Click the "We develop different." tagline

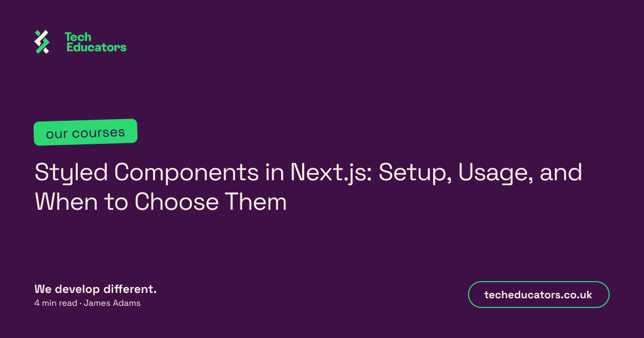[x=96, y=289]
